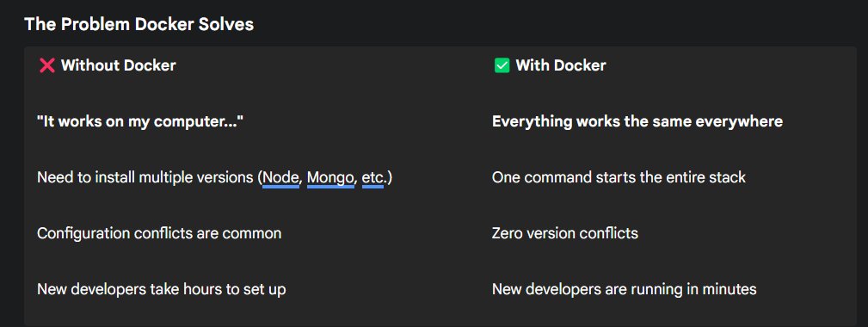
Task: Click 'One command starts the entire stack'
Action: [619, 177]
